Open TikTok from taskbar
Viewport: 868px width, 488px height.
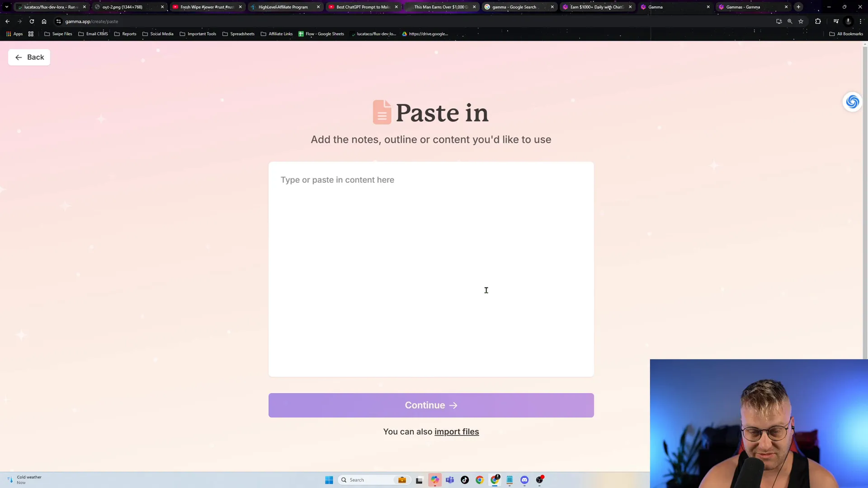tap(465, 480)
